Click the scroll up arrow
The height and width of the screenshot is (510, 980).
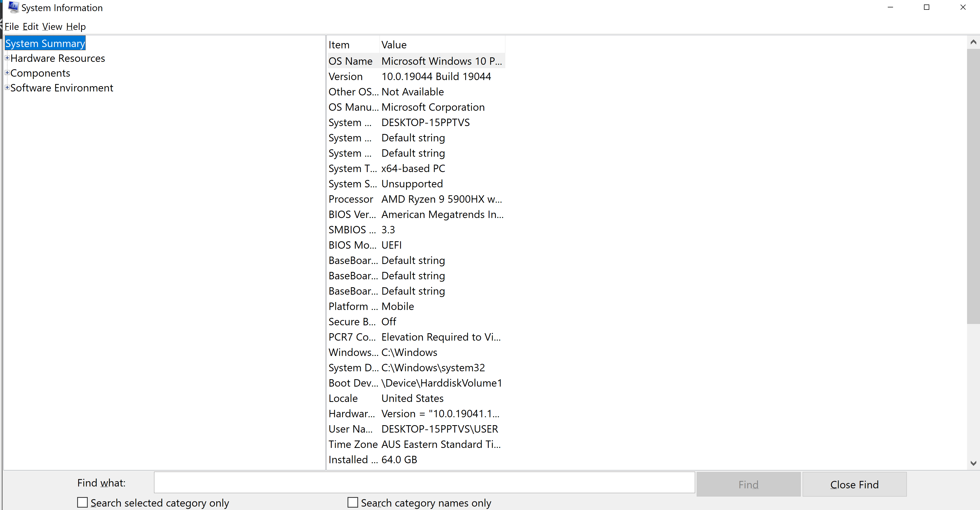[973, 42]
